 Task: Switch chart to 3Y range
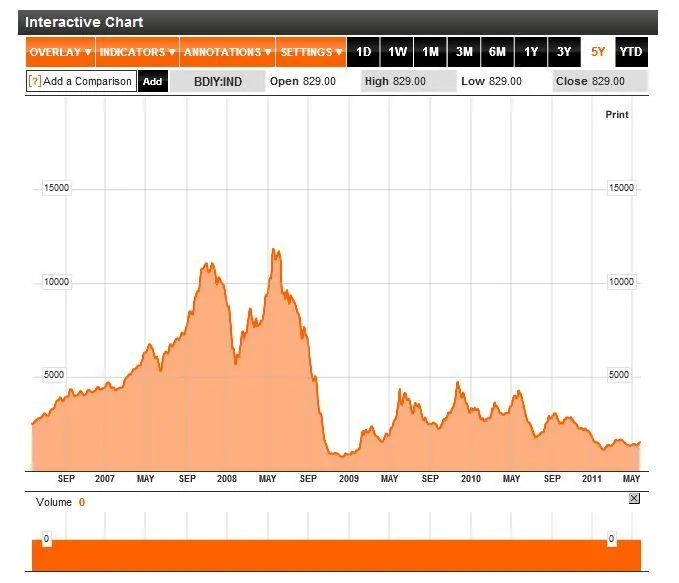pos(564,52)
